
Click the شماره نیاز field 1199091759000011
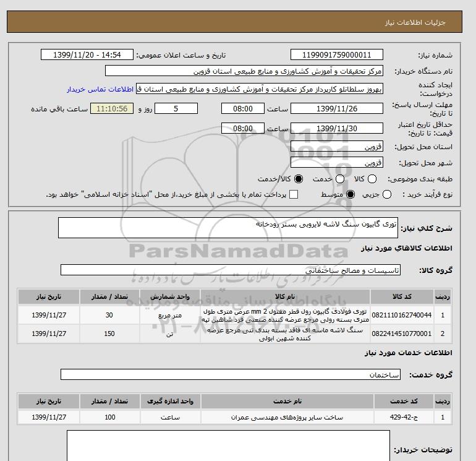(337, 54)
